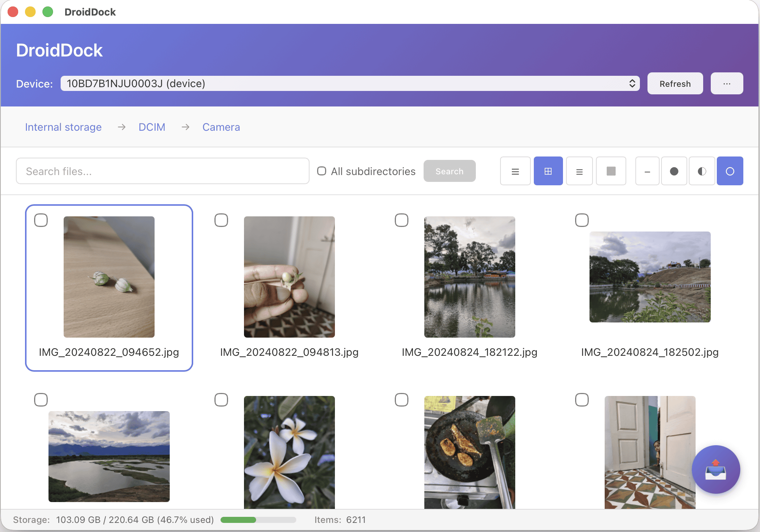Click the Refresh button
The width and height of the screenshot is (760, 532).
675,83
